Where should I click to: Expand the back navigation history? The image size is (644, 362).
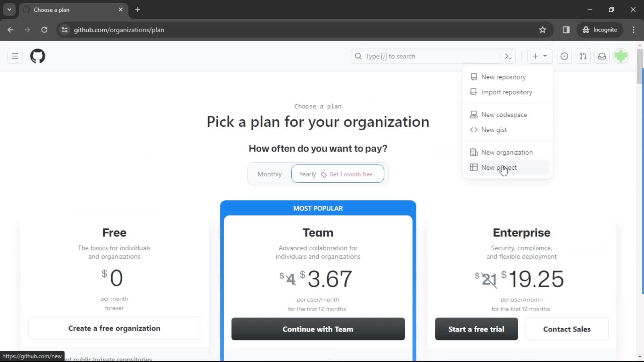pos(10,29)
